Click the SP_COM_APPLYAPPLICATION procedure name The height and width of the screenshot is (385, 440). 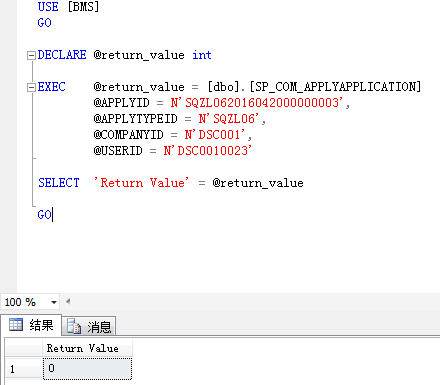[x=335, y=87]
